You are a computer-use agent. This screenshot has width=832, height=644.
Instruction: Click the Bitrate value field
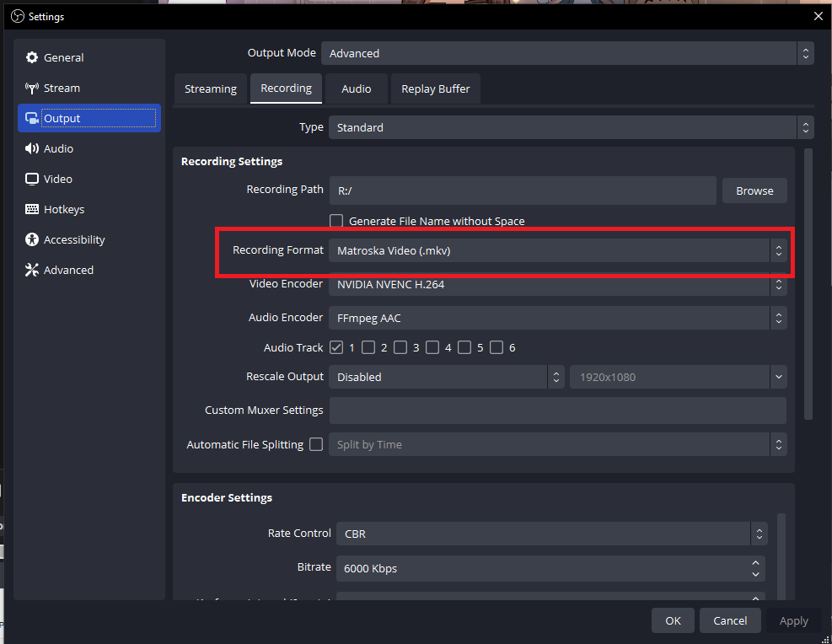550,568
